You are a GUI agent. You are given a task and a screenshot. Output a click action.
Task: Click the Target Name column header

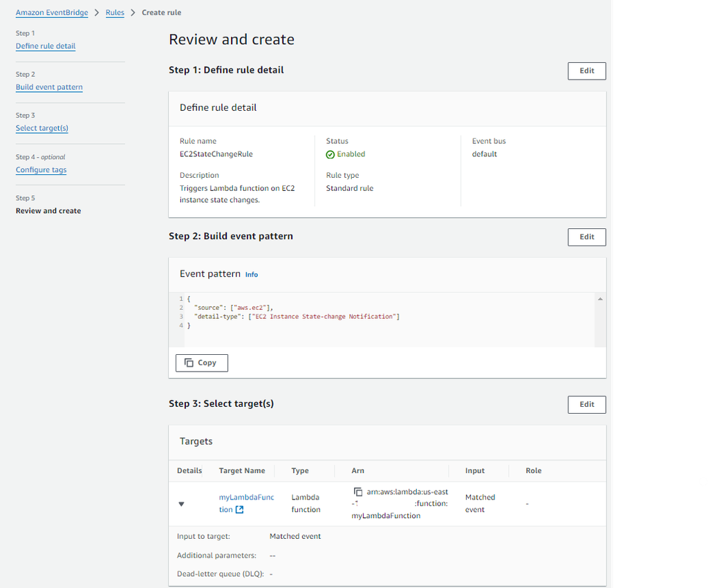[242, 470]
